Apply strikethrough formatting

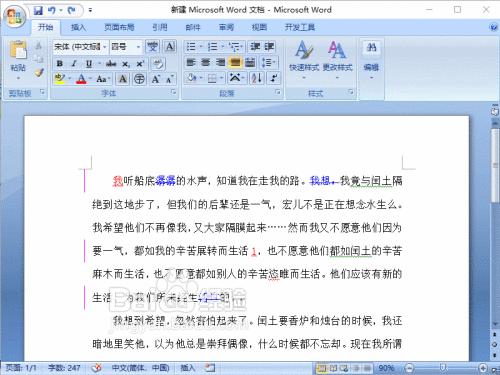[111, 63]
